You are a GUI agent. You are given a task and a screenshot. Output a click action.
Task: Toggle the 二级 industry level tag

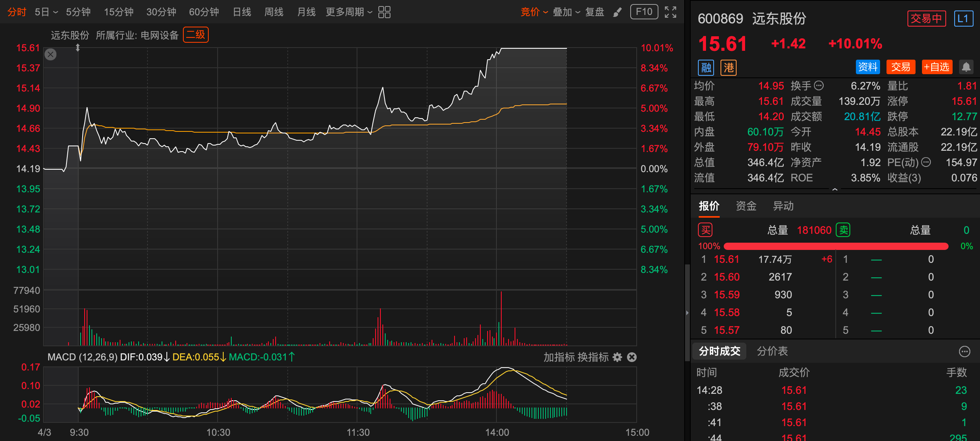[195, 35]
